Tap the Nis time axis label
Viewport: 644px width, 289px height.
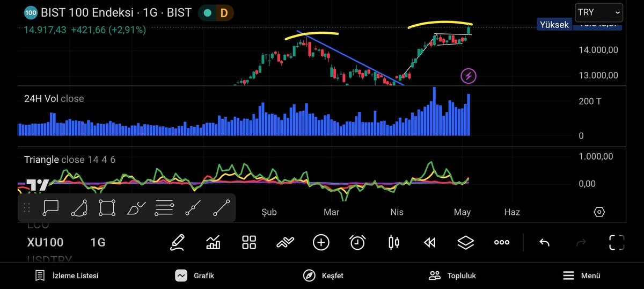tap(397, 212)
